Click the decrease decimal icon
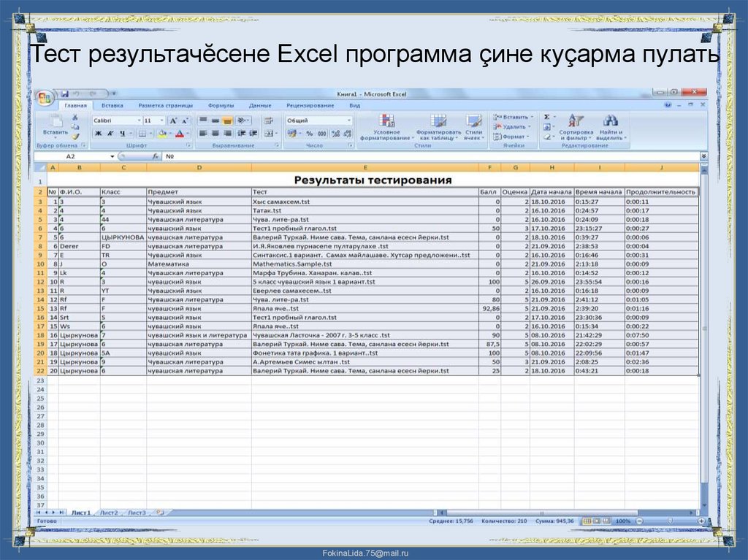 347,134
